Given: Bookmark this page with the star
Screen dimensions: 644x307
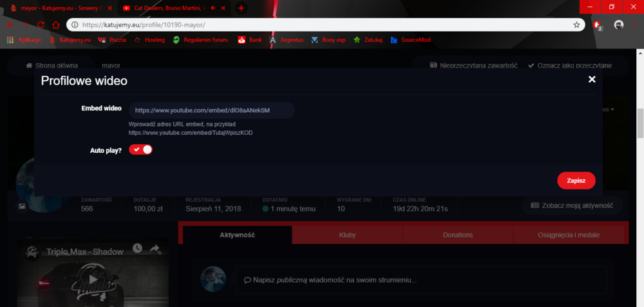Looking at the screenshot, I should (576, 25).
